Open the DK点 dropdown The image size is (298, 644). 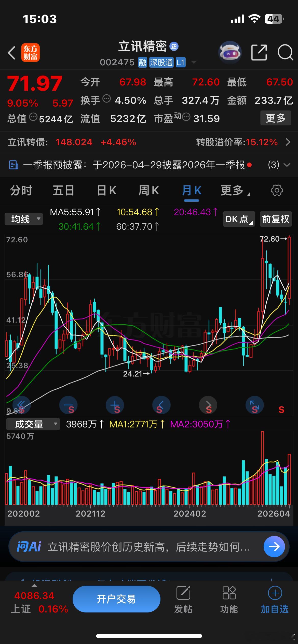239,219
